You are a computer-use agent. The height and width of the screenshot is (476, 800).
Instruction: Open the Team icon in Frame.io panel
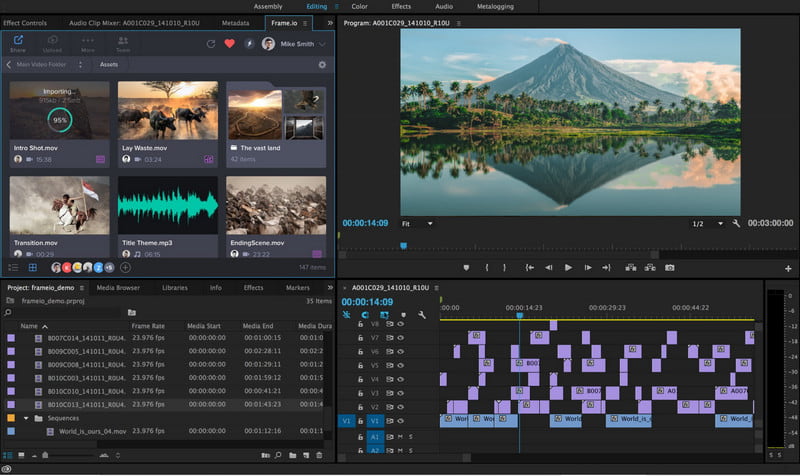coord(123,40)
